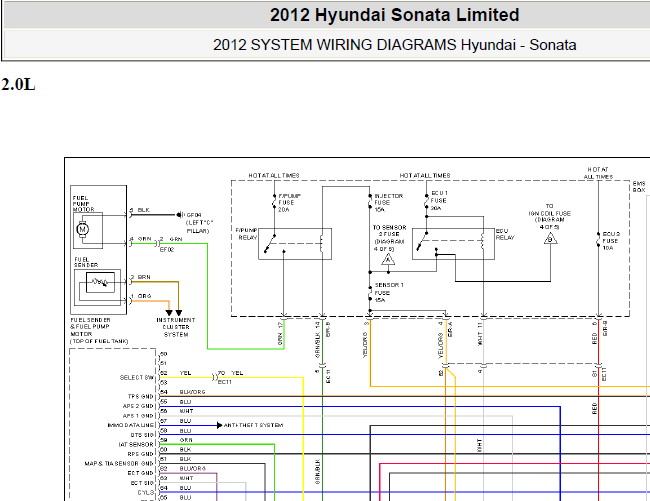Click the 'TO IGN COIL FUSE' reference text
The height and width of the screenshot is (501, 650).
(x=550, y=216)
